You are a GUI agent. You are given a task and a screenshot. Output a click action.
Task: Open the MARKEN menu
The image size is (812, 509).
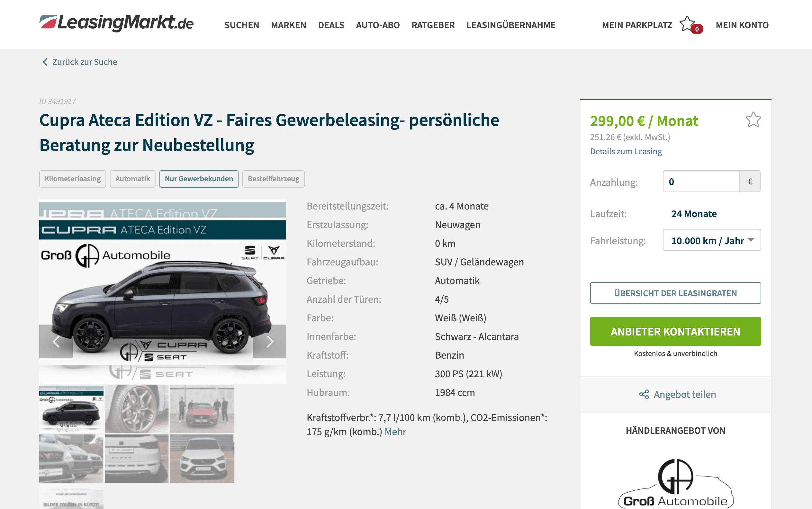coord(289,25)
